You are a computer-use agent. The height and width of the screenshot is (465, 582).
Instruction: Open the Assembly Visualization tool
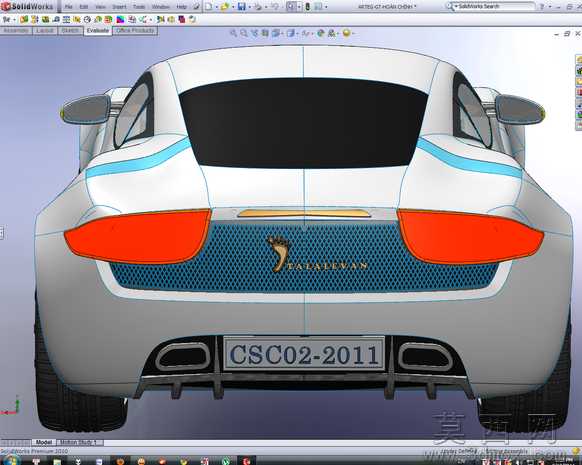click(x=98, y=19)
